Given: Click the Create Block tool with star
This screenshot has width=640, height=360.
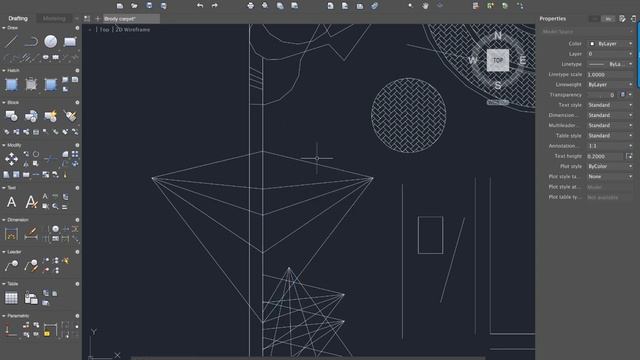Looking at the screenshot, I should pos(51,116).
